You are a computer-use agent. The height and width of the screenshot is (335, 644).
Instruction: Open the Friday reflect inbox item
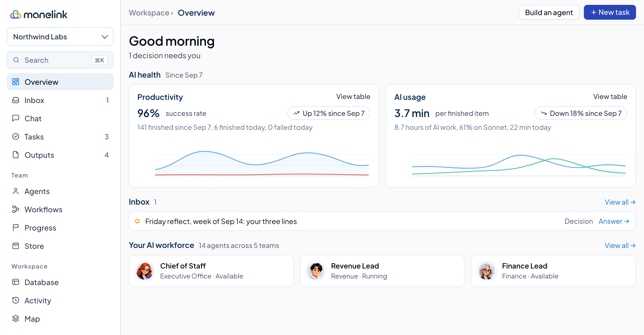click(382, 221)
